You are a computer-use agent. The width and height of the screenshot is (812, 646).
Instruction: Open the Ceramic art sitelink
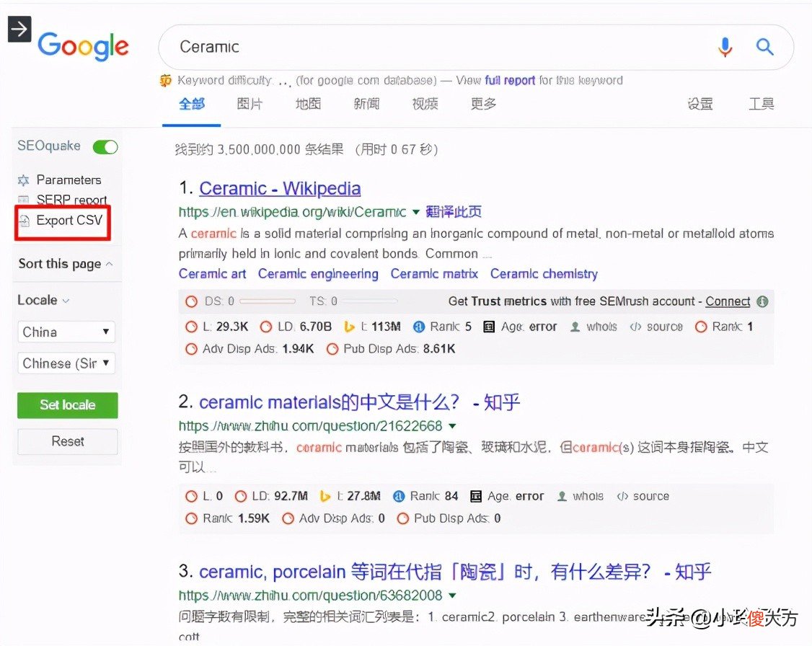[x=212, y=274]
